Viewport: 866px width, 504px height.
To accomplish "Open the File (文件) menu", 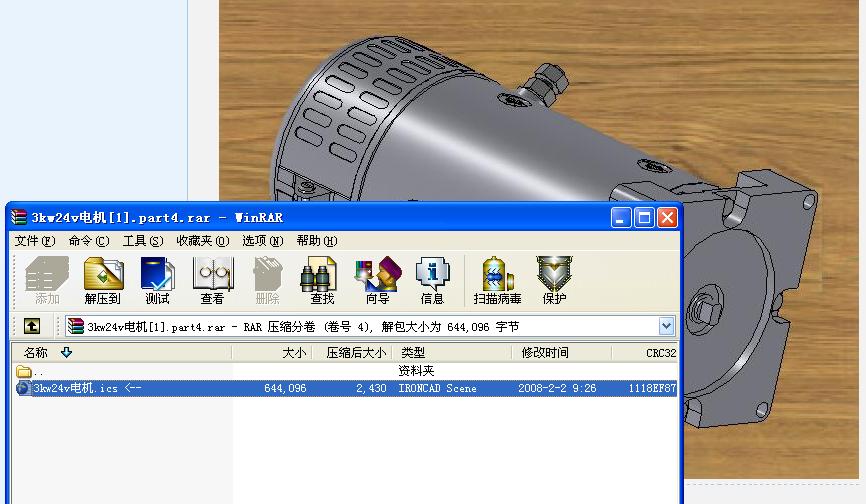I will coord(35,241).
